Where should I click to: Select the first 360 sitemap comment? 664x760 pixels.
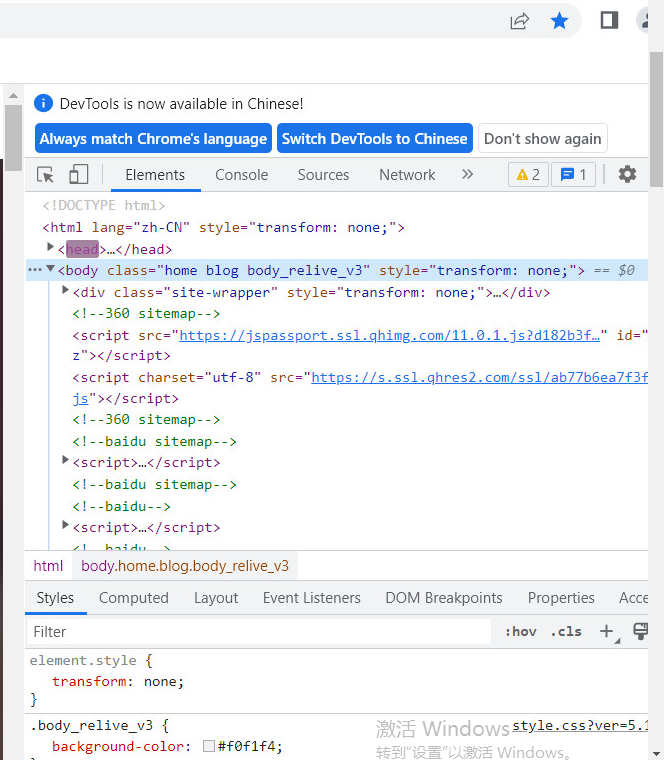146,314
